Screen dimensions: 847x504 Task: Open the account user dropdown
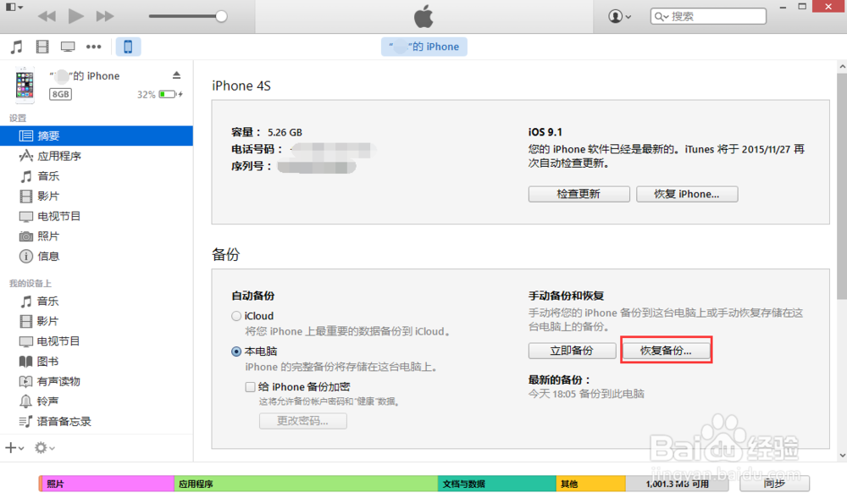click(x=620, y=16)
